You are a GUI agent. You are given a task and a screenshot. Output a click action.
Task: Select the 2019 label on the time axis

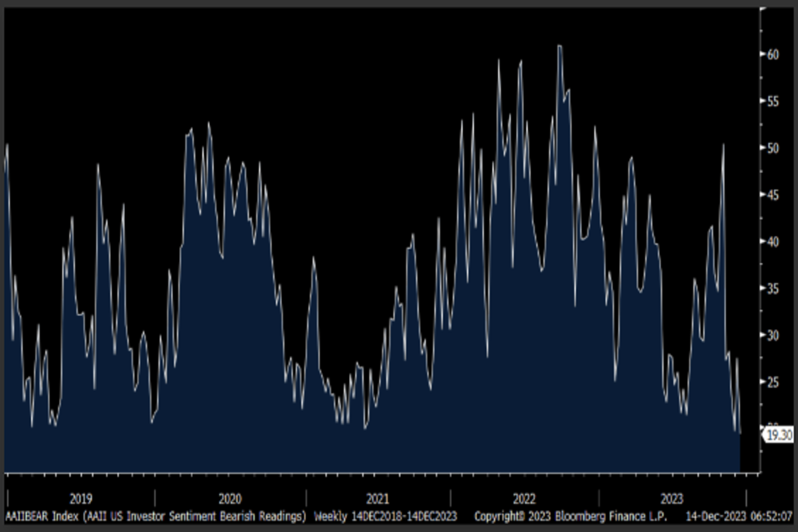click(x=80, y=499)
